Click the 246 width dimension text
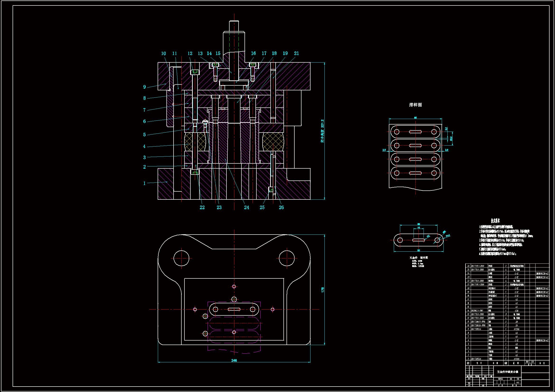The height and width of the screenshot is (392, 555). coord(234,360)
